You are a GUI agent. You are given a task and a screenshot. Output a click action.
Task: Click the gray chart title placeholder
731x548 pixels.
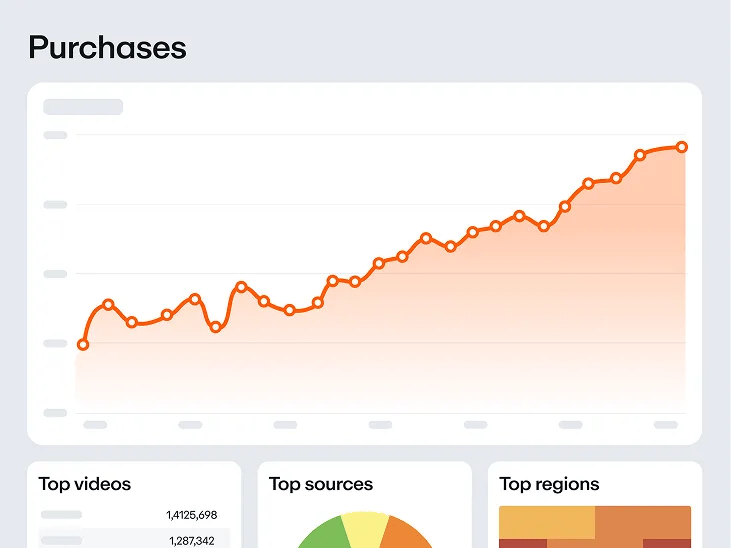tap(83, 107)
